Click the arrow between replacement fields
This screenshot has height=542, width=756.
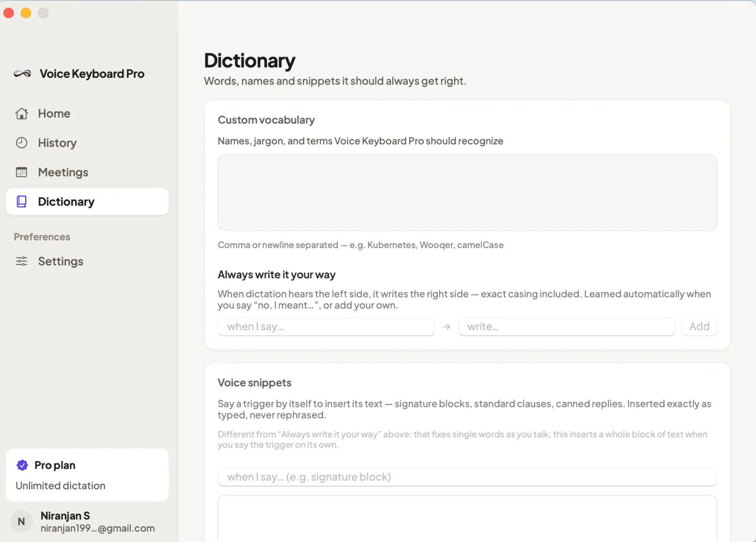click(x=447, y=327)
